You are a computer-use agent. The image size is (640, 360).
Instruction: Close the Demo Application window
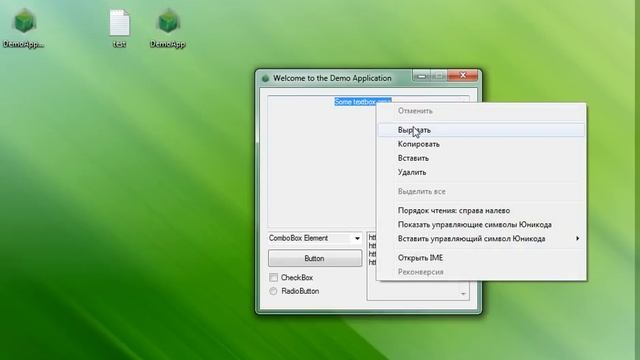pyautogui.click(x=463, y=76)
